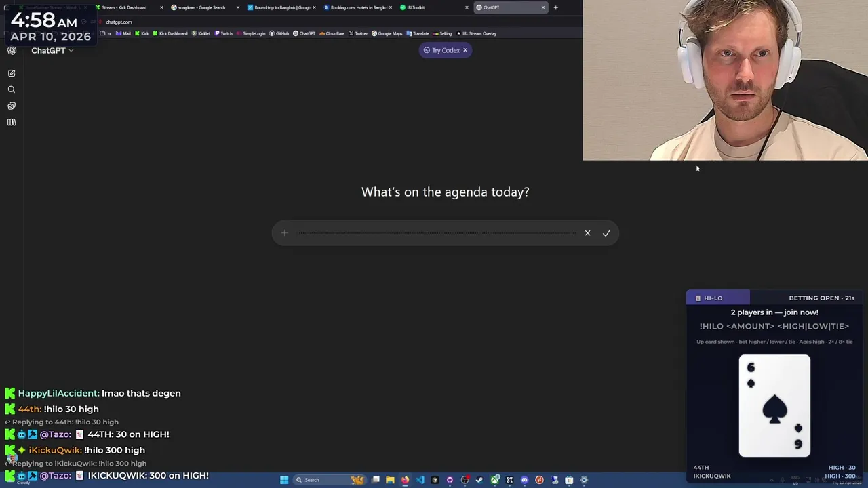Close the songkran Google Search tab
The height and width of the screenshot is (488, 868).
[x=238, y=7]
